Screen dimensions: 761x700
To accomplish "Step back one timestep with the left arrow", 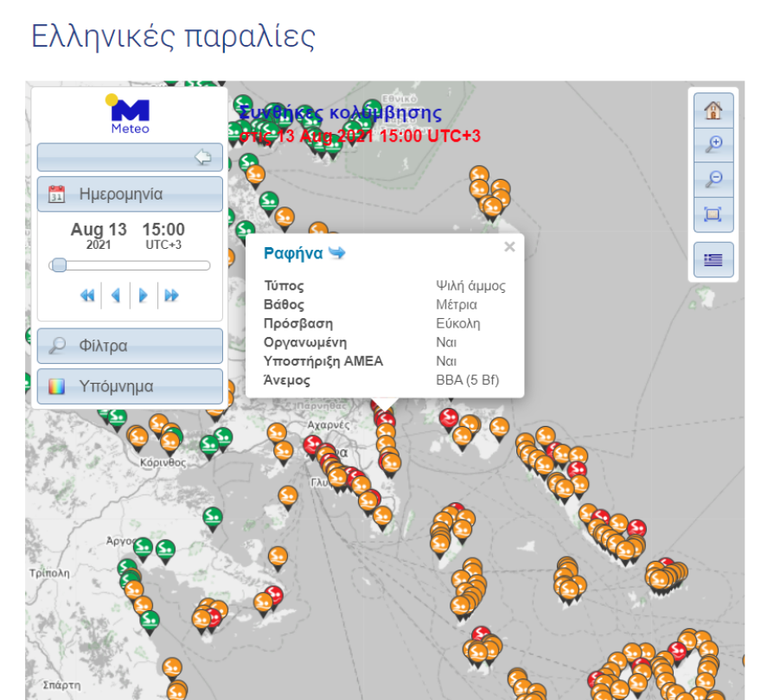I will pyautogui.click(x=115, y=296).
